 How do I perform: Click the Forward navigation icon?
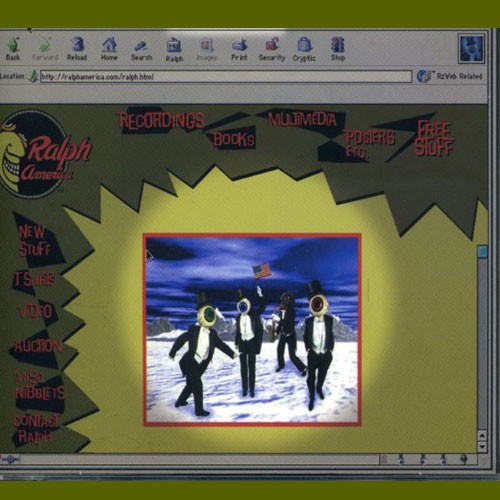tap(45, 45)
